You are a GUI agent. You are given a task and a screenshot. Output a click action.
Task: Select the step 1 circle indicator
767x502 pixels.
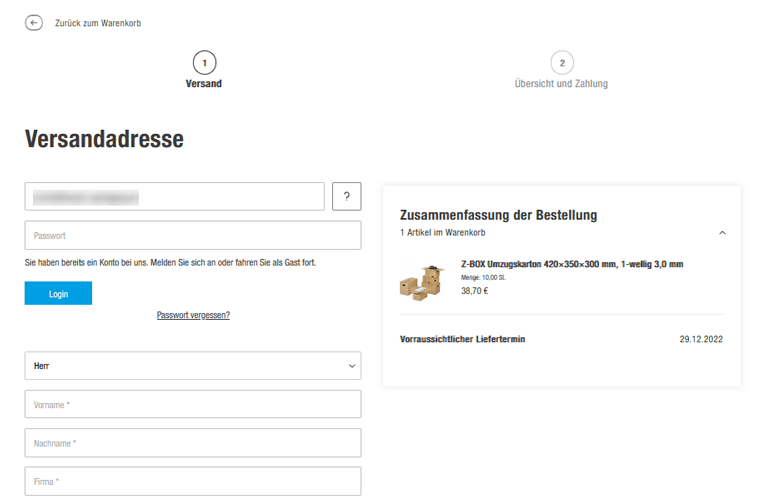pyautogui.click(x=204, y=62)
